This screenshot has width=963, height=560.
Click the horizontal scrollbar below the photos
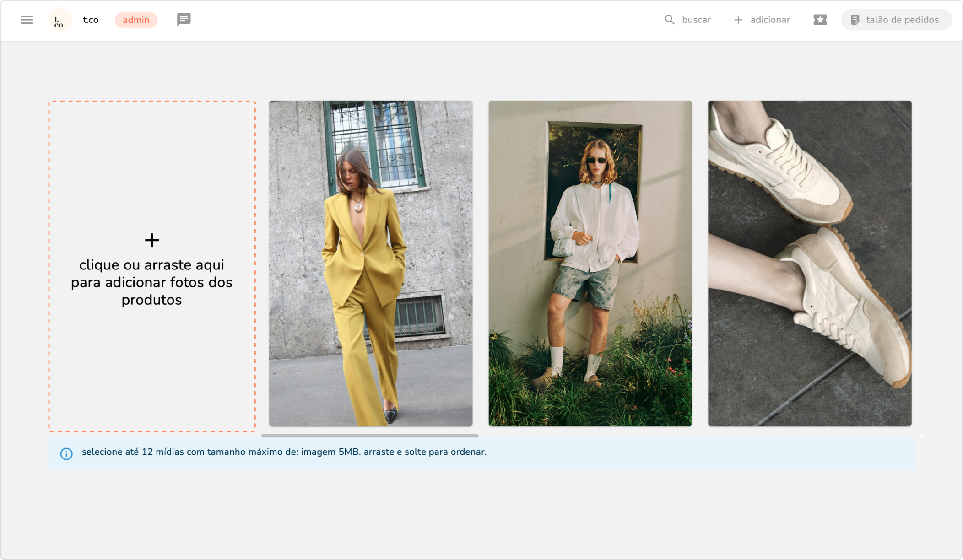pos(369,436)
